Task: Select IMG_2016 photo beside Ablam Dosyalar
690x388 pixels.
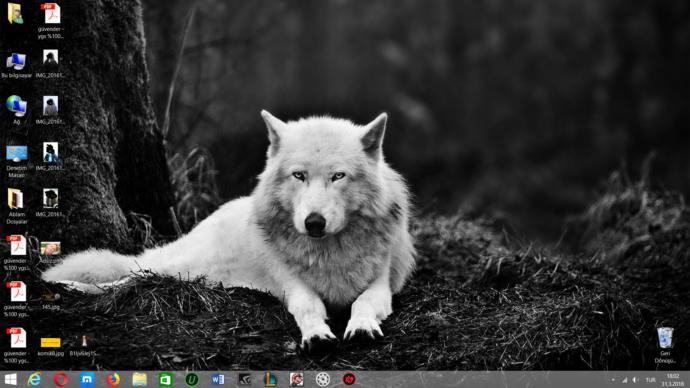Action: [50, 203]
